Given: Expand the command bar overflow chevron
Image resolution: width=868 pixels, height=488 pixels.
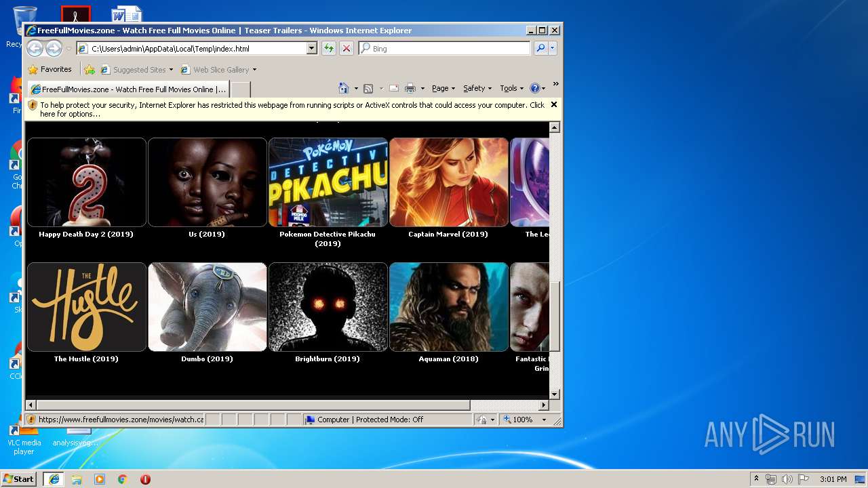Looking at the screenshot, I should point(555,85).
